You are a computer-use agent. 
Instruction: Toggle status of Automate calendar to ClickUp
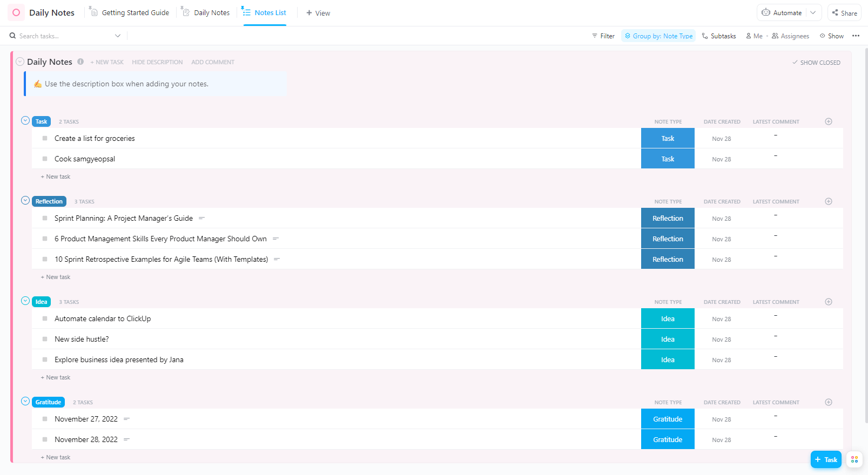coord(45,318)
